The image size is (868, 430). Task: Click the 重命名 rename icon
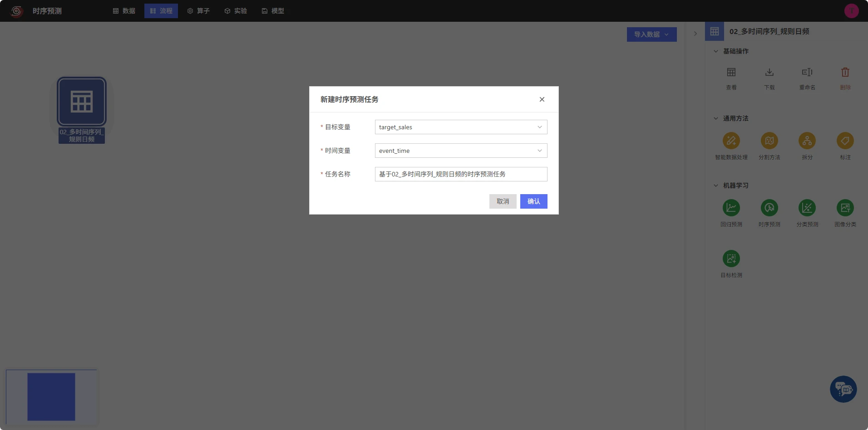(807, 72)
